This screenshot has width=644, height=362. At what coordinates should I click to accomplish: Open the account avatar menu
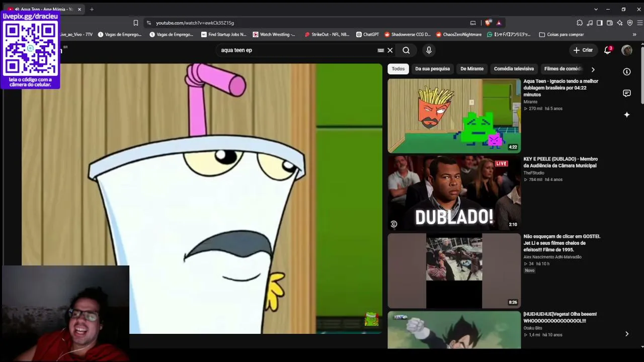click(627, 50)
